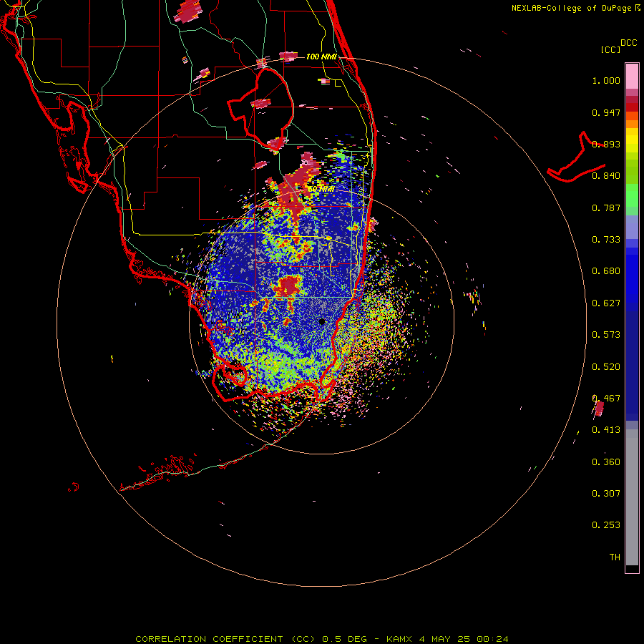
Task: Select the 0.627 scale value label
Action: (x=606, y=303)
